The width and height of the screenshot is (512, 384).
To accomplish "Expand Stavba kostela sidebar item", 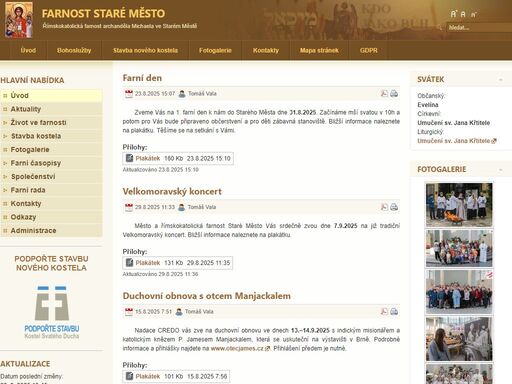I will (5, 136).
